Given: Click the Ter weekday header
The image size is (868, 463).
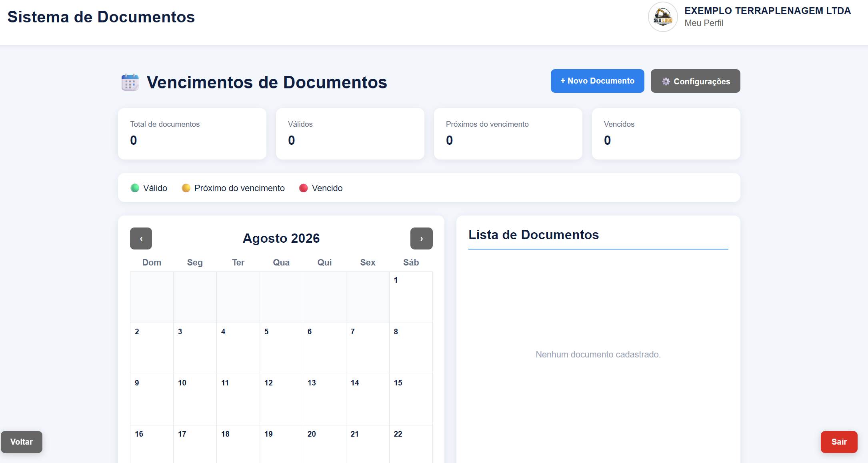Looking at the screenshot, I should tap(238, 263).
